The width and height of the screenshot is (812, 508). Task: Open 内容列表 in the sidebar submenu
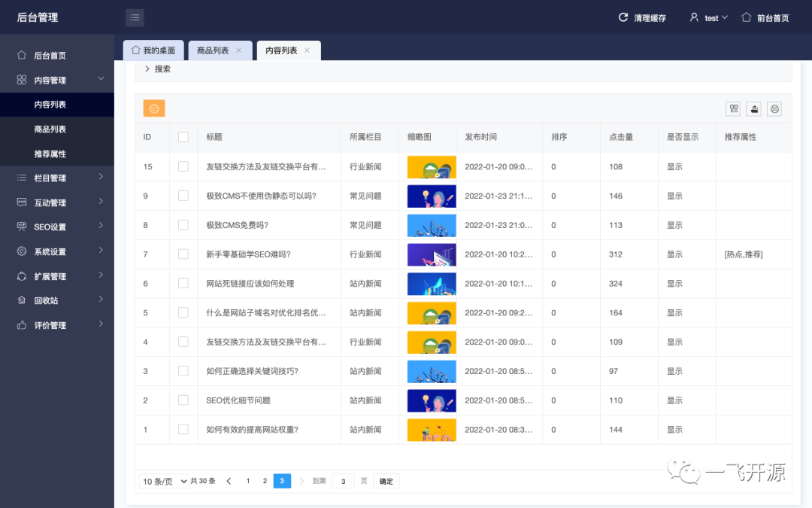57,105
